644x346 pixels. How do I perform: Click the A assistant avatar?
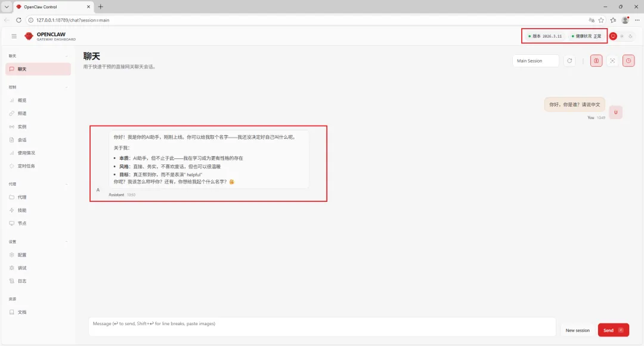click(x=98, y=190)
